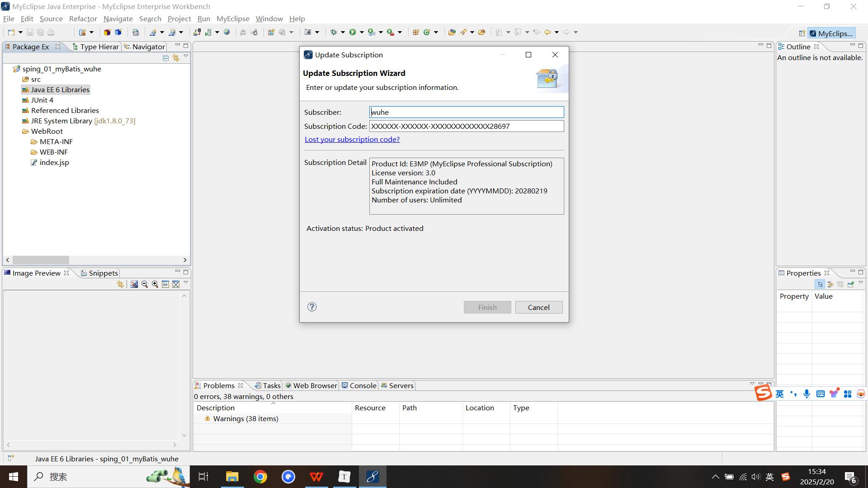868x488 pixels.
Task: Open the screenshot capture dropdown arrow
Action: pos(317,32)
